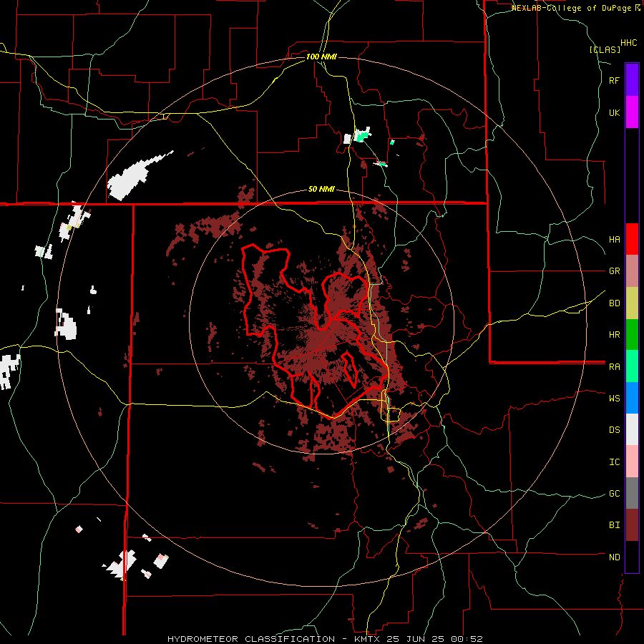Click the 'GC' legend label
The width and height of the screenshot is (644, 644).
(614, 494)
